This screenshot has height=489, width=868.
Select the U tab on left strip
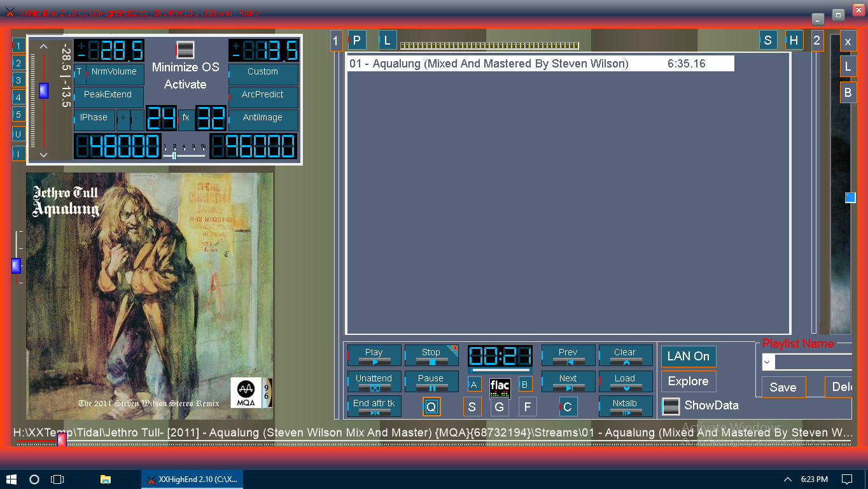pyautogui.click(x=19, y=134)
